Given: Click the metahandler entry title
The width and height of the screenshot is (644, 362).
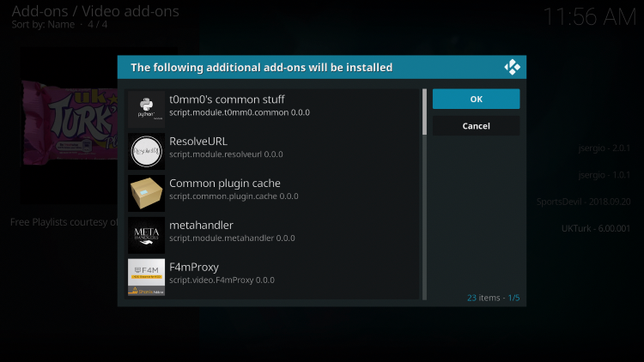Looking at the screenshot, I should (x=201, y=225).
